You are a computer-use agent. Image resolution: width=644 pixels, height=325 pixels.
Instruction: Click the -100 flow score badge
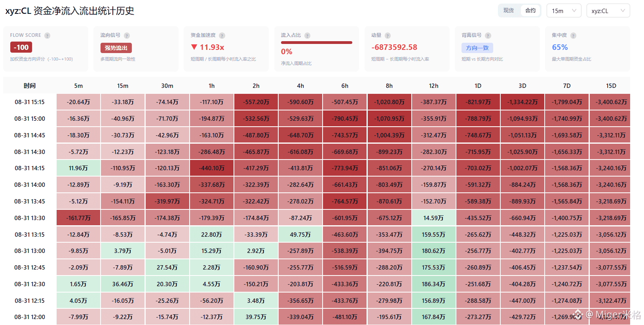click(21, 48)
